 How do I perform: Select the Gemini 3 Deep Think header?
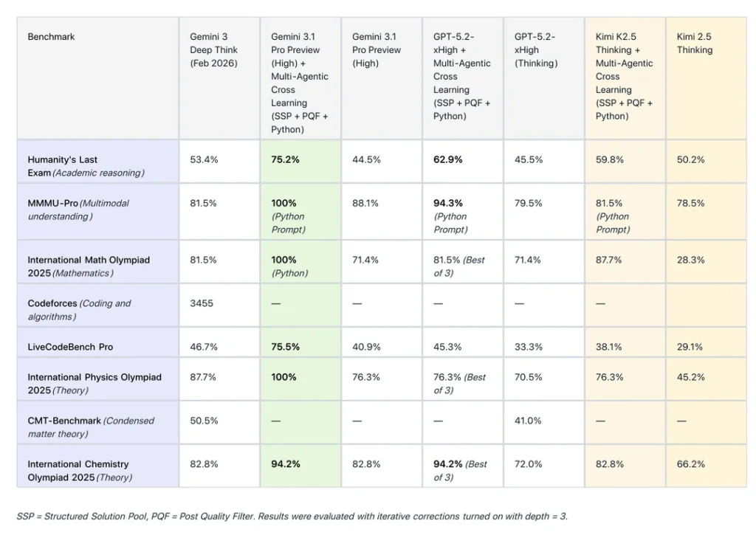213,49
